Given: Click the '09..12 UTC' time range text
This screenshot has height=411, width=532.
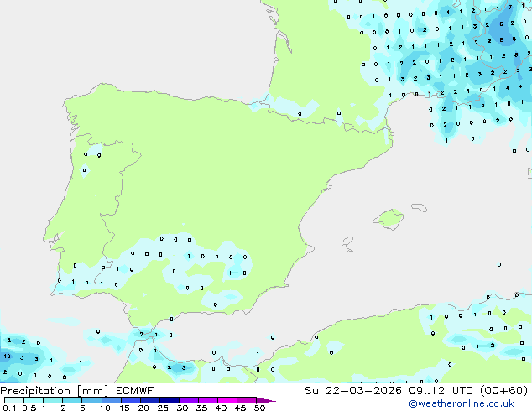Looking at the screenshot, I should point(441,391).
